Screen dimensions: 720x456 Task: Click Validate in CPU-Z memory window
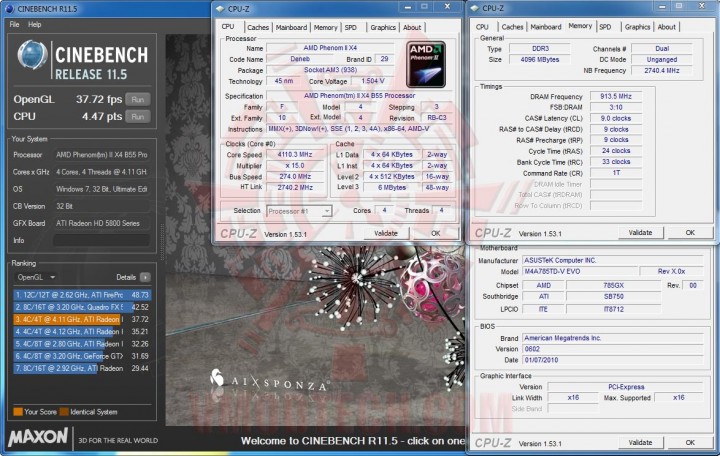click(x=640, y=232)
